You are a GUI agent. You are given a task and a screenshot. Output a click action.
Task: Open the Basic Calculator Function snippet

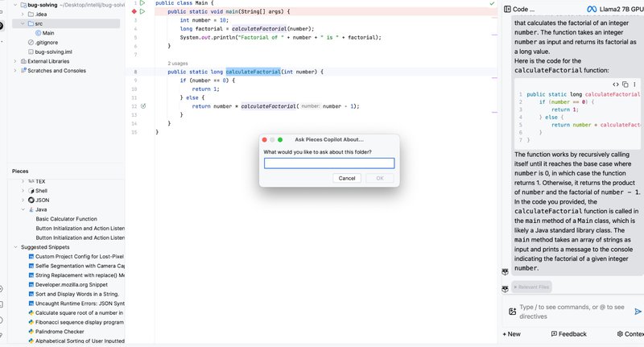click(66, 219)
